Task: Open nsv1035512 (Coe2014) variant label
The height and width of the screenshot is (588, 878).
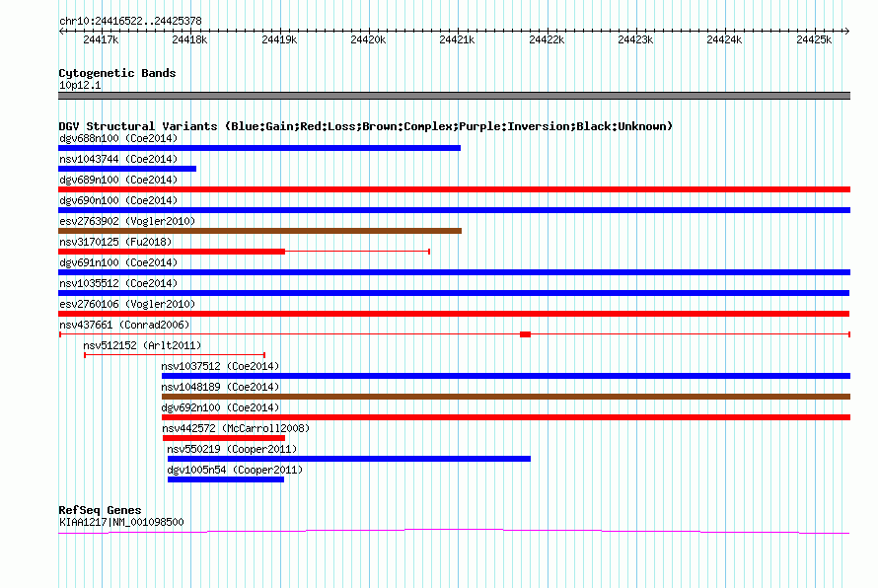Action: [118, 283]
